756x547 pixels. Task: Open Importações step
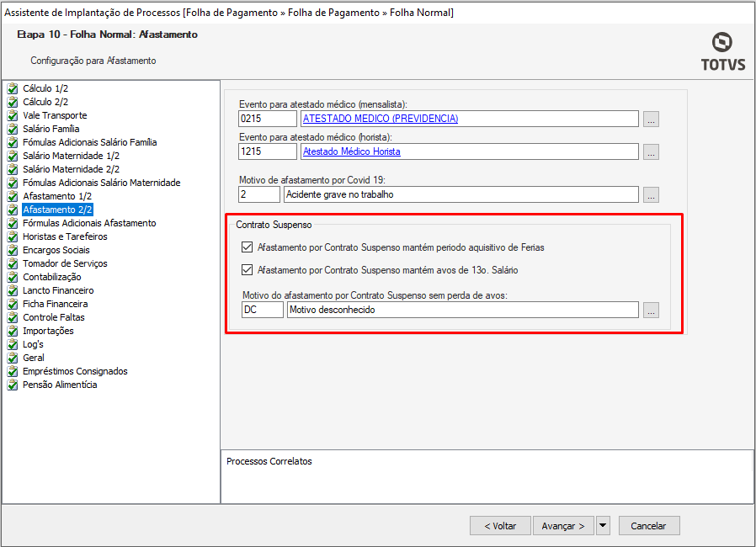click(48, 331)
